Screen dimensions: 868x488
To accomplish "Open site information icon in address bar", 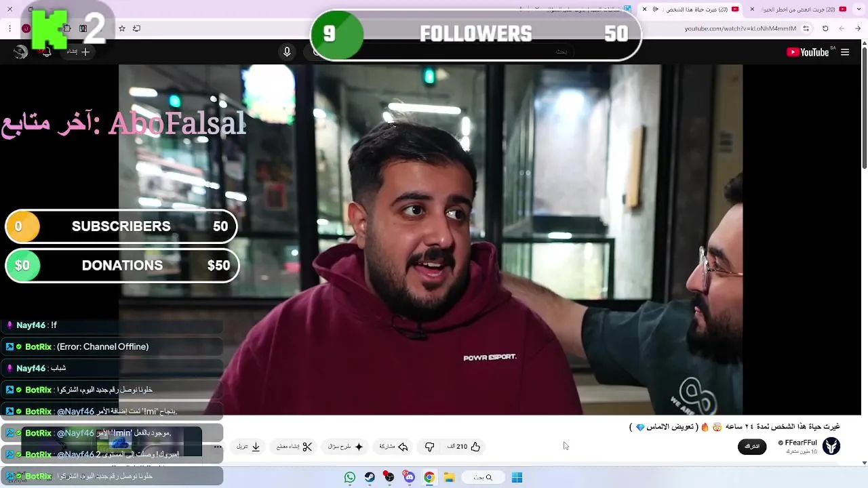I will [806, 28].
